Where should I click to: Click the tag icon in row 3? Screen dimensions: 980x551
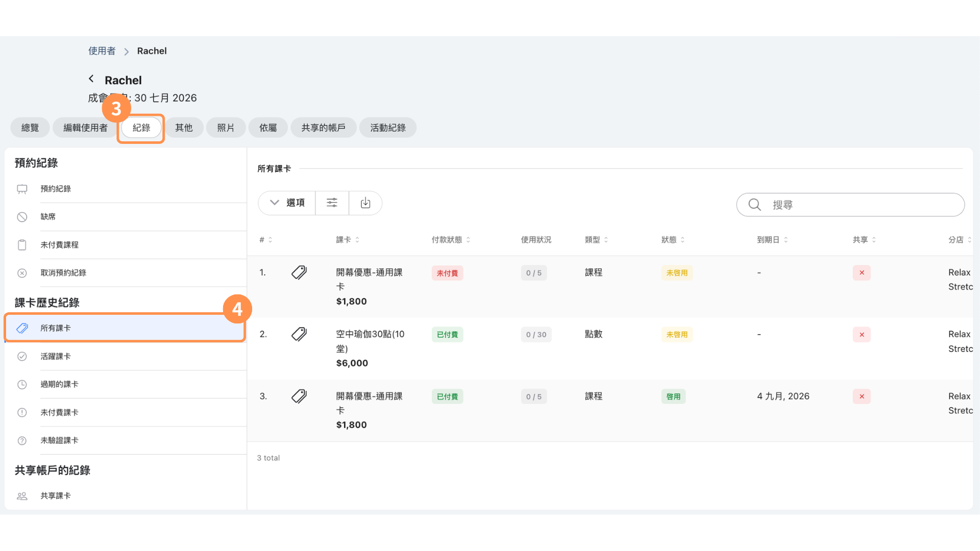tap(299, 396)
